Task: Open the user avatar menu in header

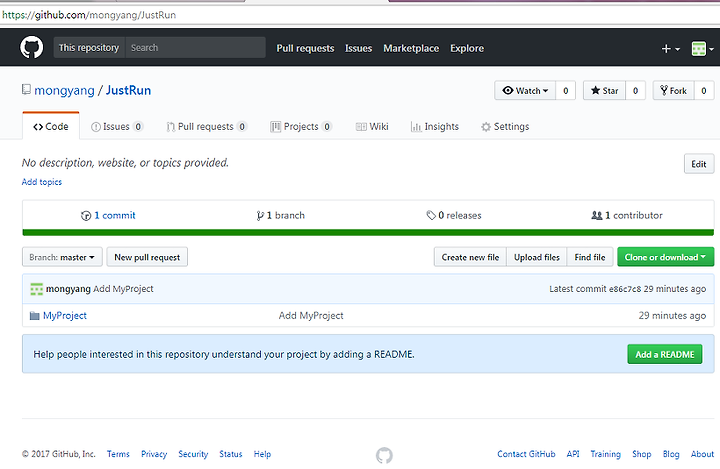Action: [x=703, y=48]
